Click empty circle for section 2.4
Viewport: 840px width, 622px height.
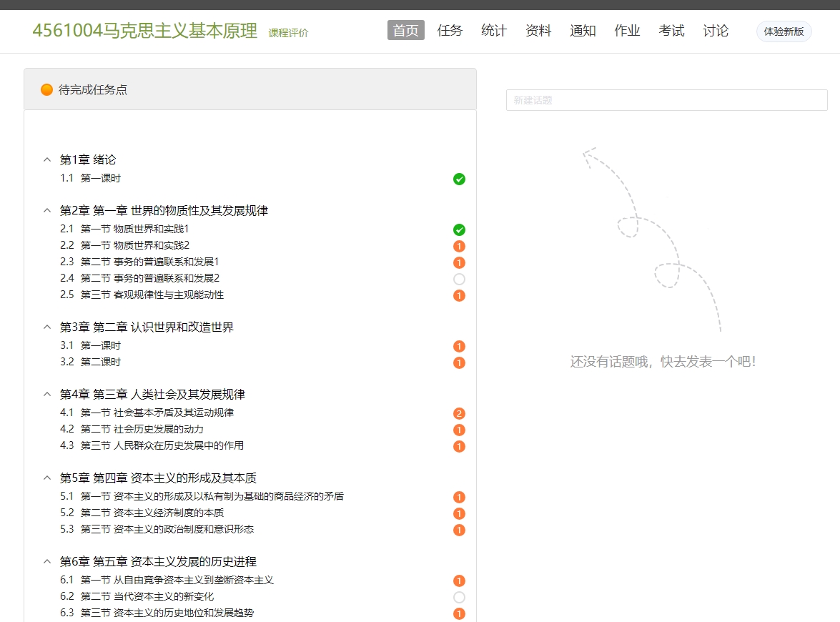click(x=459, y=279)
